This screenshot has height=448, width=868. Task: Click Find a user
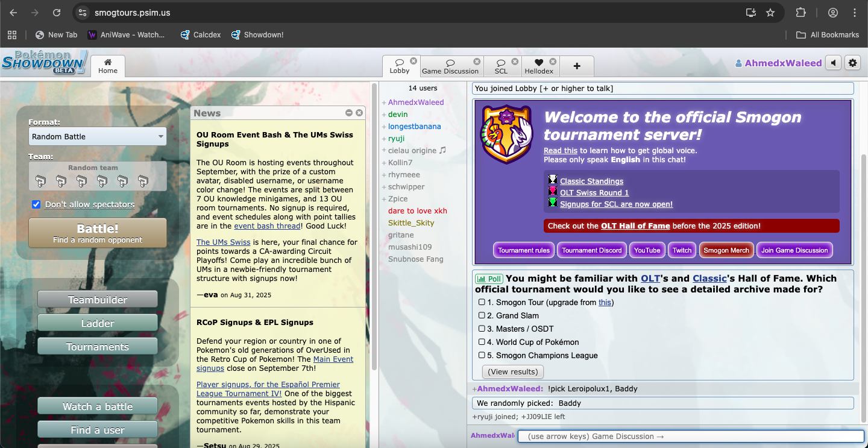98,430
